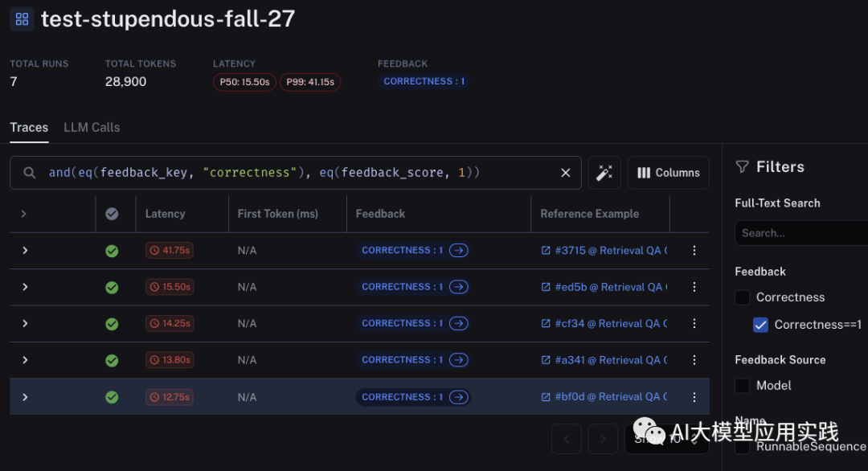Select the Traces tab
Viewport: 868px width, 471px height.
[x=30, y=127]
